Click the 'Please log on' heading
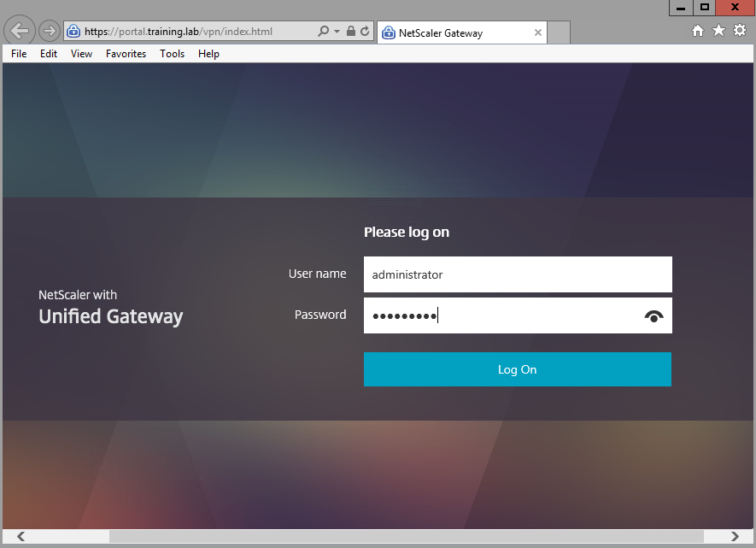The image size is (756, 548). pos(407,233)
